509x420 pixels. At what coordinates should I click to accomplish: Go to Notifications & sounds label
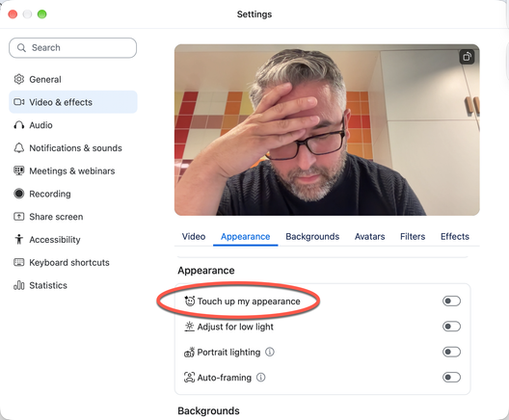pyautogui.click(x=75, y=148)
